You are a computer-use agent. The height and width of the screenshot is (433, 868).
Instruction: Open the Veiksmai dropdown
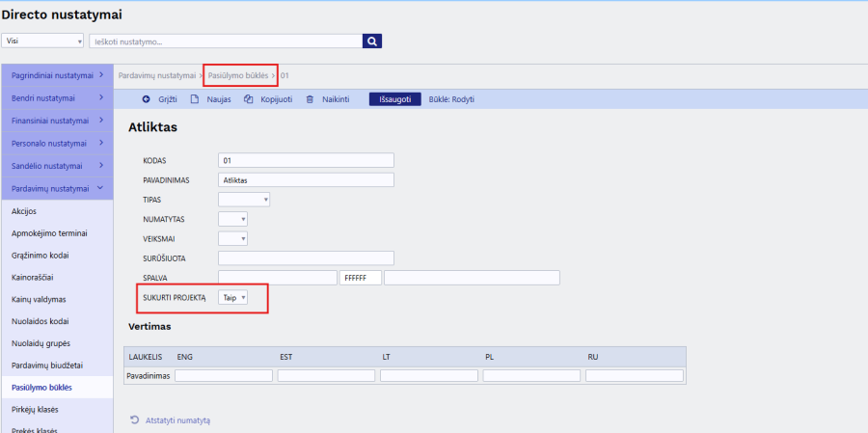[233, 238]
